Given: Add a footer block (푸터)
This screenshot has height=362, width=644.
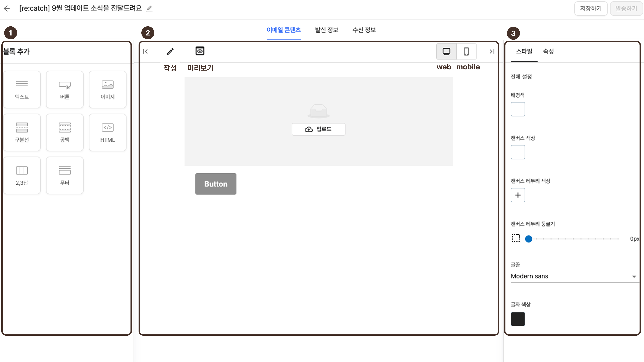Looking at the screenshot, I should pyautogui.click(x=65, y=175).
